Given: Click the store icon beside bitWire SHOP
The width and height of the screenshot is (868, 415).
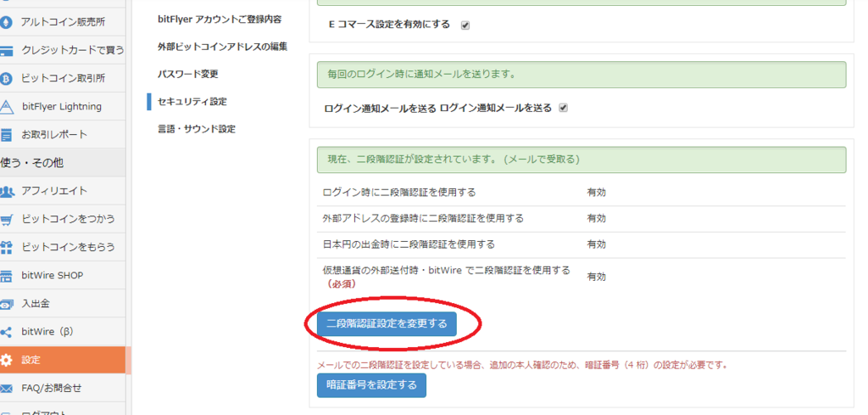Looking at the screenshot, I should pyautogui.click(x=7, y=275).
